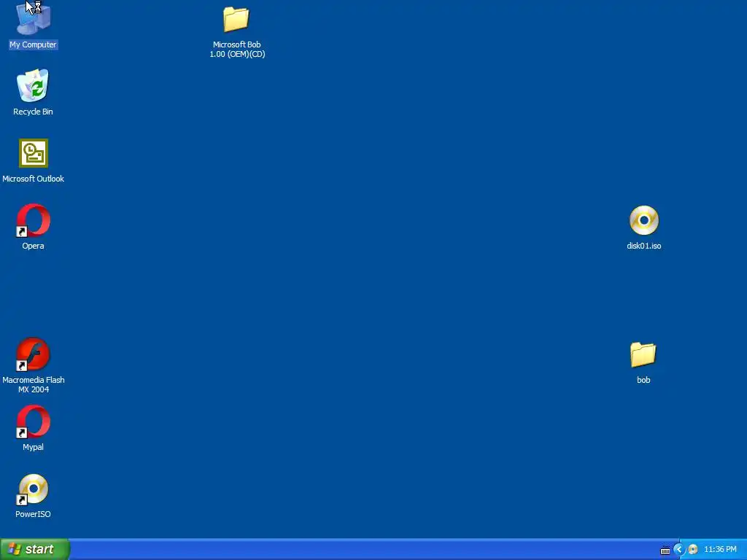The width and height of the screenshot is (747, 560).
Task: Click the 11:36 PM taskbar clock
Action: [x=720, y=550]
